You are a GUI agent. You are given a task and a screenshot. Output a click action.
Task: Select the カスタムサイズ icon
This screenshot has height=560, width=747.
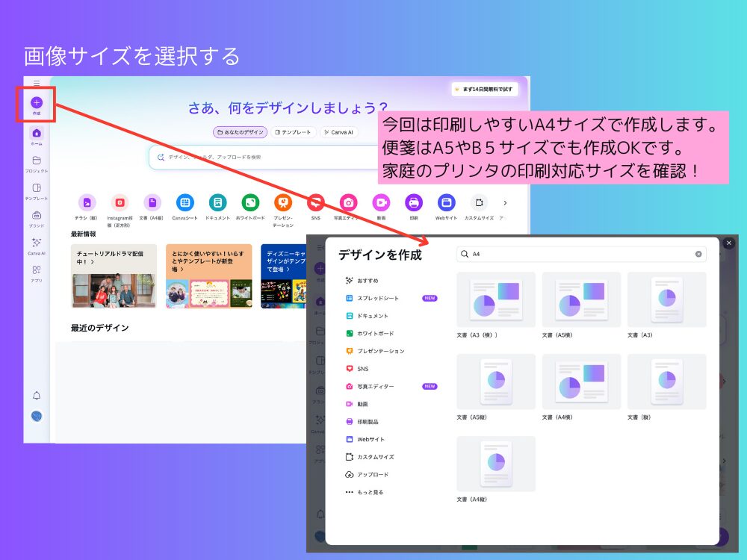(479, 202)
